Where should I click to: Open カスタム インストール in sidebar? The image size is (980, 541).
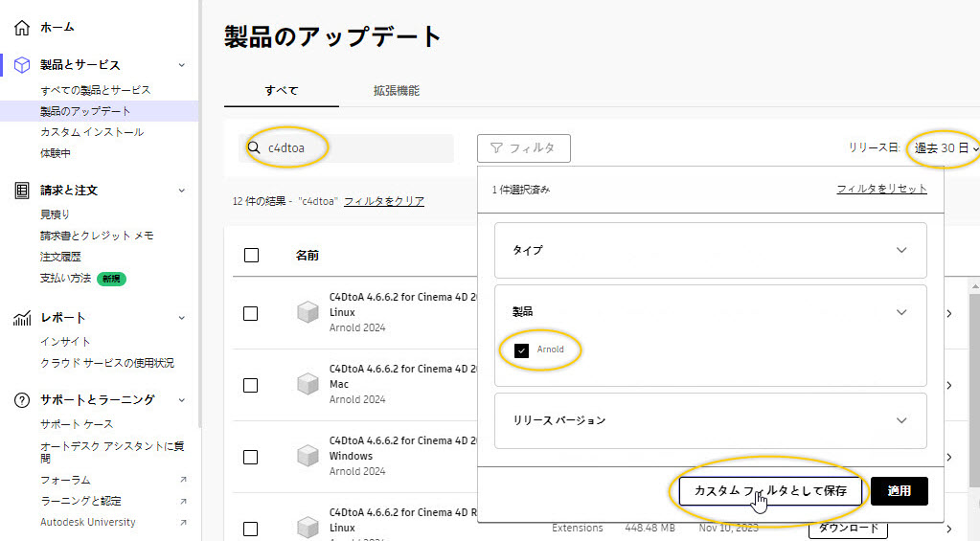coord(92,132)
